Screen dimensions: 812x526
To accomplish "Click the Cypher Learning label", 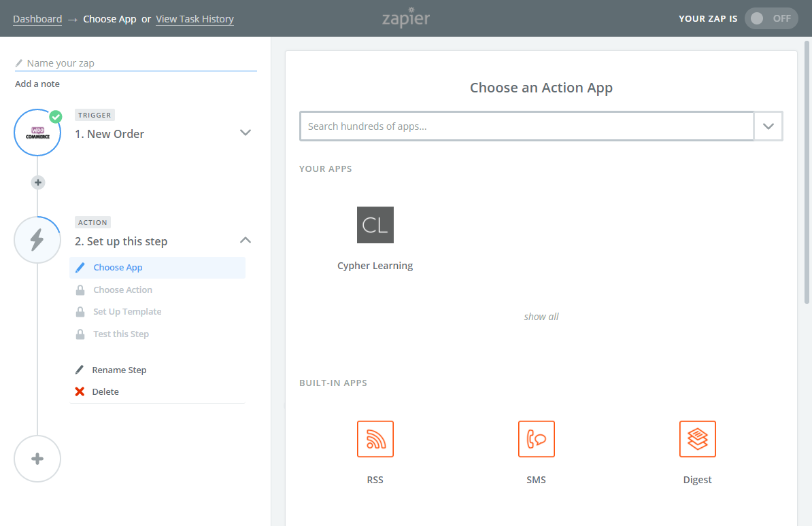I will [x=375, y=266].
